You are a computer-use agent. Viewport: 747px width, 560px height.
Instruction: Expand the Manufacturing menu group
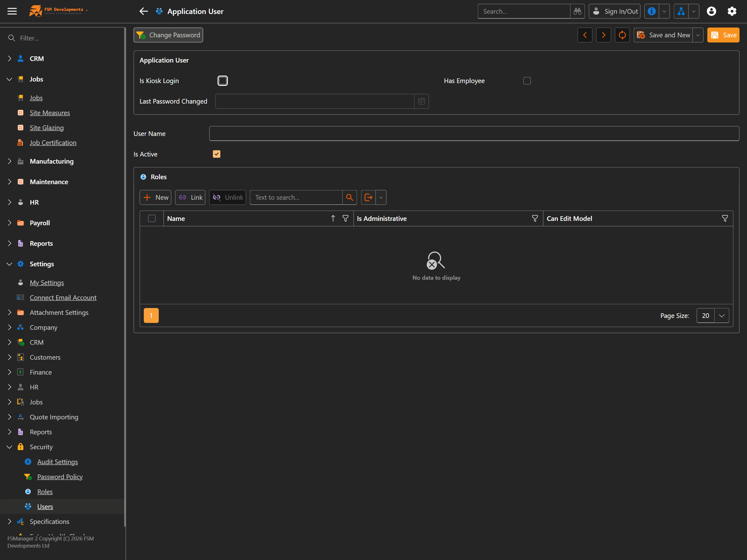pyautogui.click(x=9, y=161)
